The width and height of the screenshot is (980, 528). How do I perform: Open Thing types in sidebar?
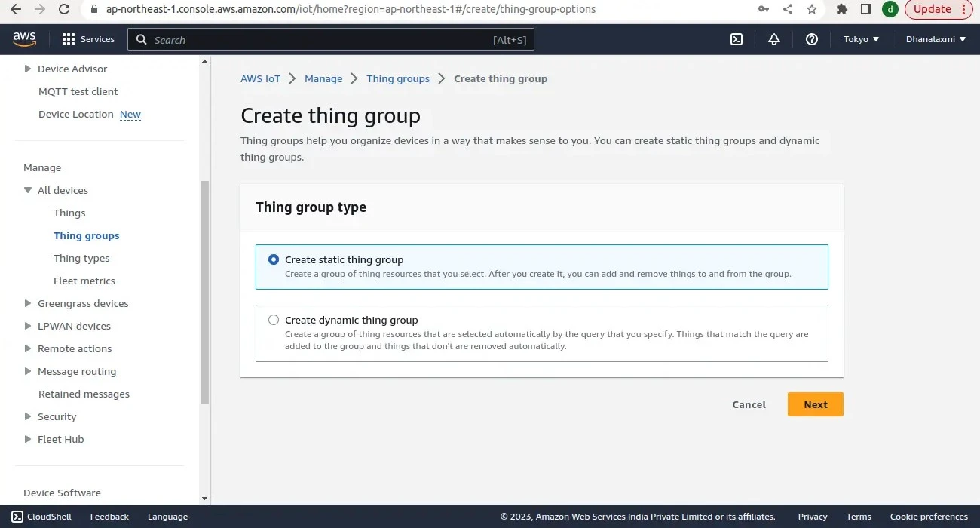pos(81,258)
